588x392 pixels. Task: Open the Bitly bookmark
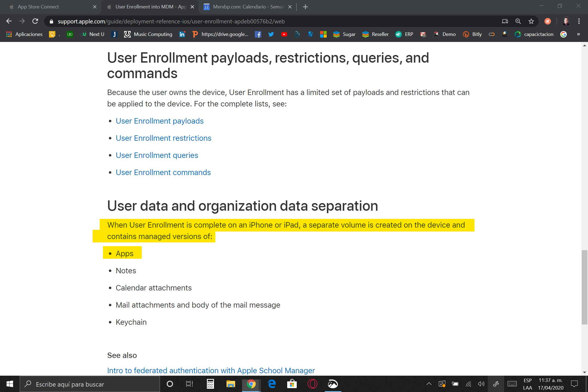(472, 34)
